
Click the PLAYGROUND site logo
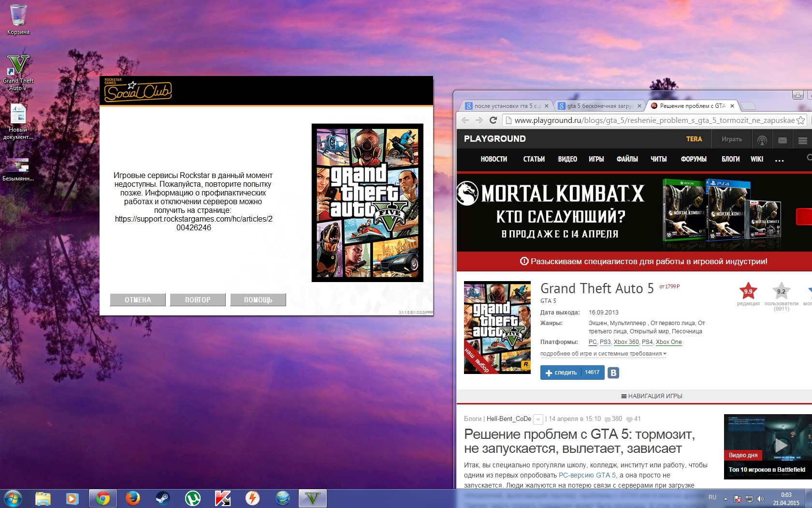tap(495, 139)
